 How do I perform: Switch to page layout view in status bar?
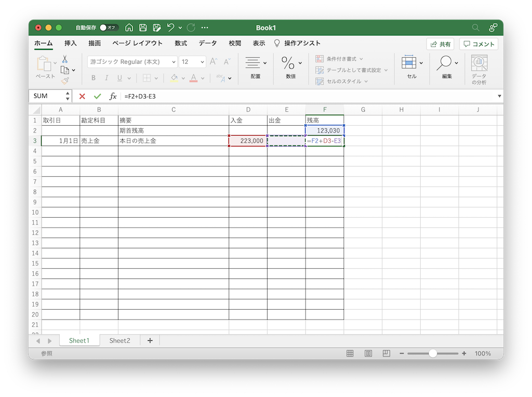(x=368, y=353)
